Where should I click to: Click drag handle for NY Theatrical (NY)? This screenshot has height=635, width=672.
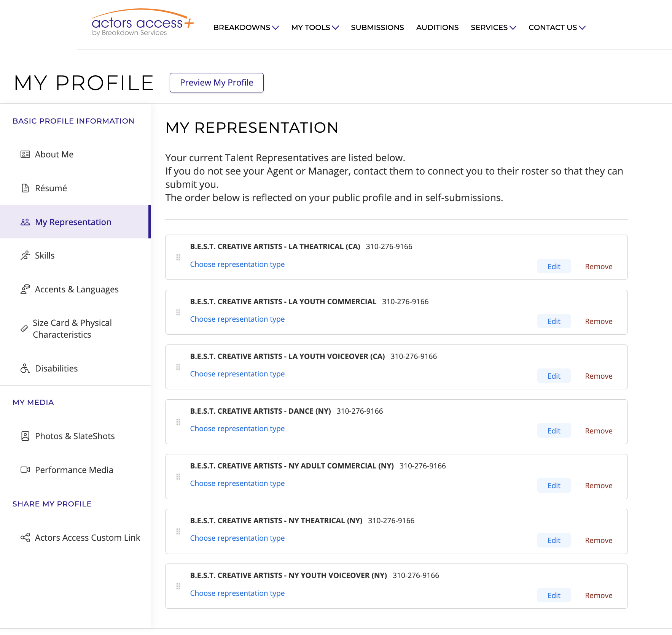pyautogui.click(x=178, y=532)
